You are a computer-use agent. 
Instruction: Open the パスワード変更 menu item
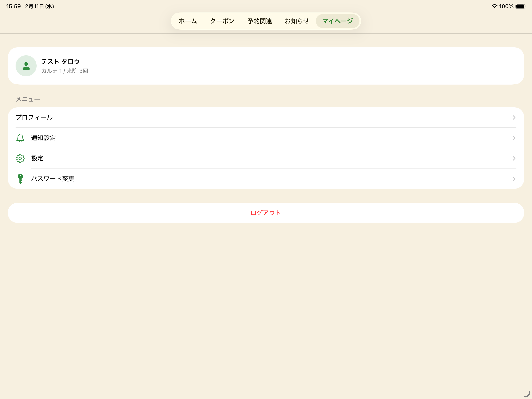tap(266, 179)
